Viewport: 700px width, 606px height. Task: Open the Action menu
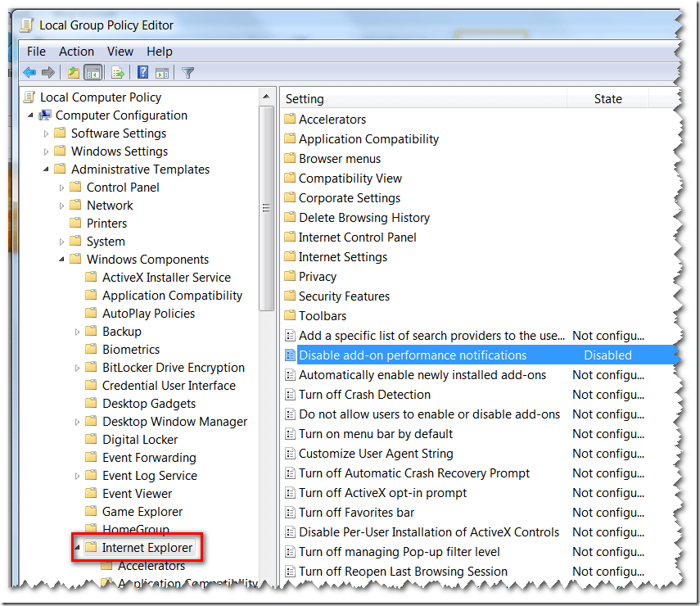76,52
